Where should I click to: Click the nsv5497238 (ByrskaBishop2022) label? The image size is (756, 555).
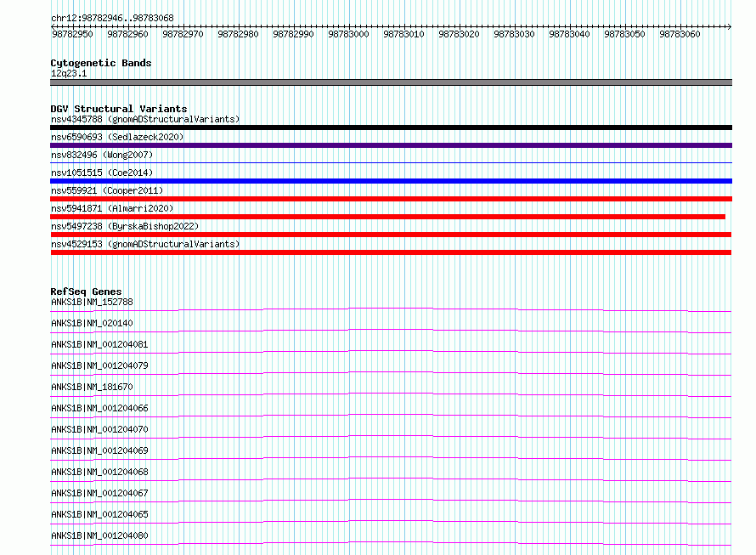click(125, 226)
